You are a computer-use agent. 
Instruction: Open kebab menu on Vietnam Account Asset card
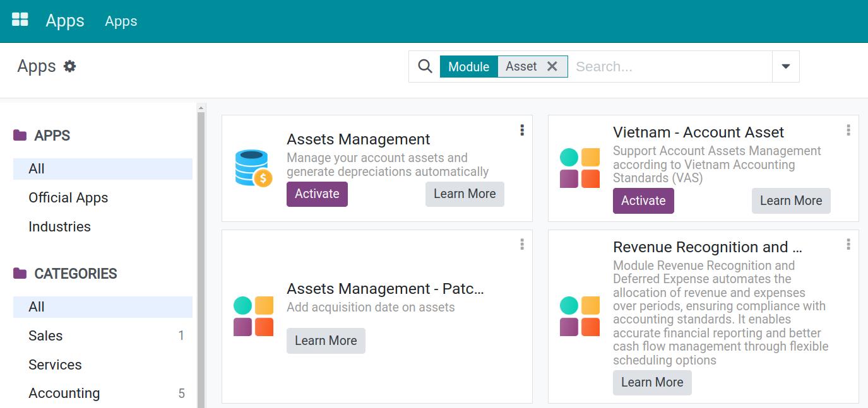[x=848, y=130]
